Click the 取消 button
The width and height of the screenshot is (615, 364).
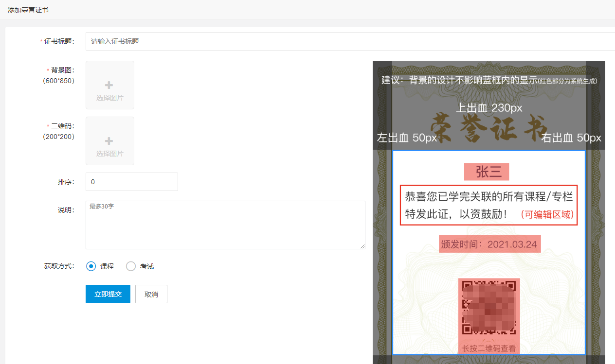pos(151,294)
